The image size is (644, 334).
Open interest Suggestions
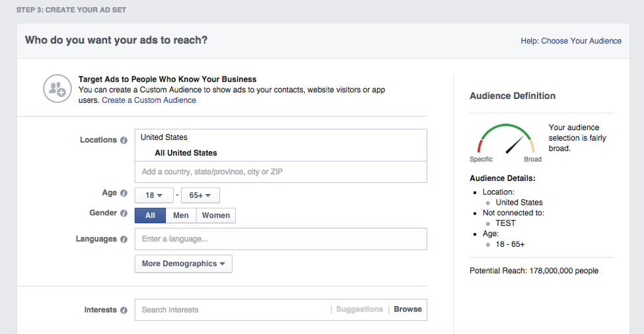(x=359, y=310)
